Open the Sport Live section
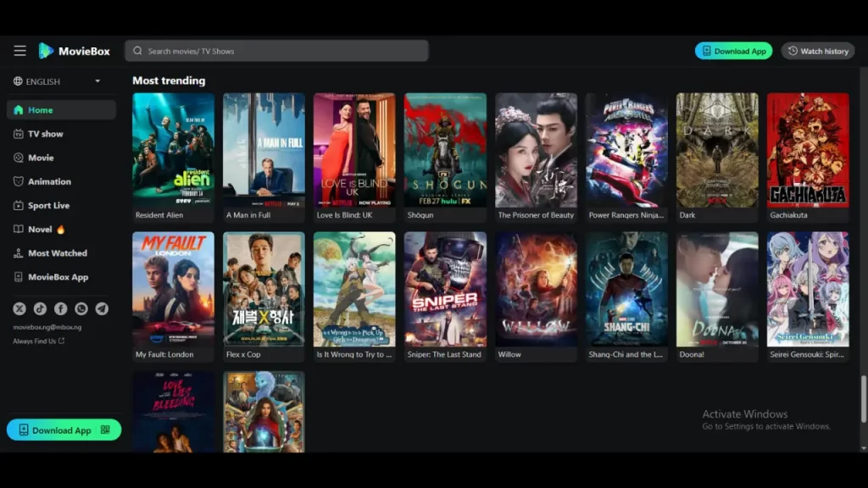Screen dimensions: 868x488 click(61, 205)
